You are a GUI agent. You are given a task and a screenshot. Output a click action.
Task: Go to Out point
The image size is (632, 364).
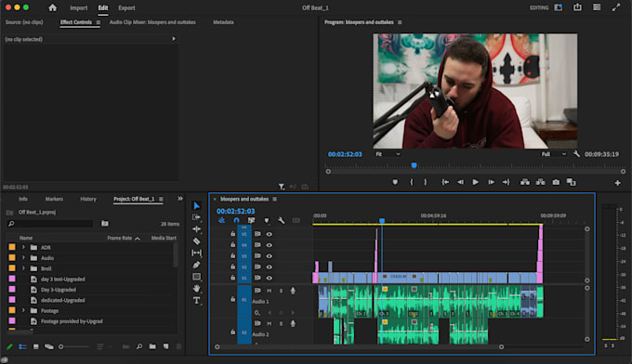pyautogui.click(x=507, y=182)
